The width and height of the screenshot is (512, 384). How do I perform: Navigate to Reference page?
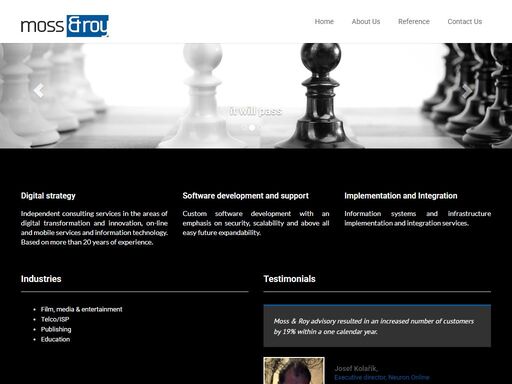tap(414, 22)
